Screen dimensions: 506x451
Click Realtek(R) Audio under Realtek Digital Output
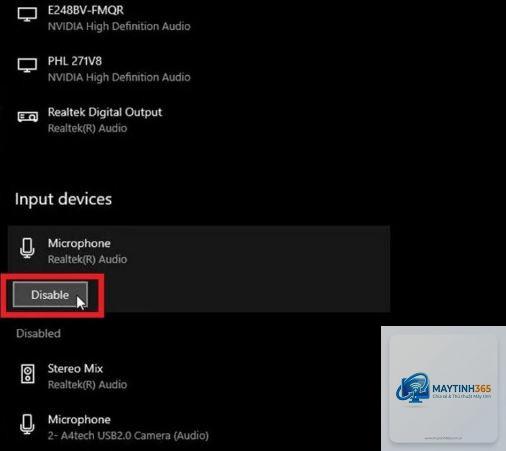tap(87, 128)
